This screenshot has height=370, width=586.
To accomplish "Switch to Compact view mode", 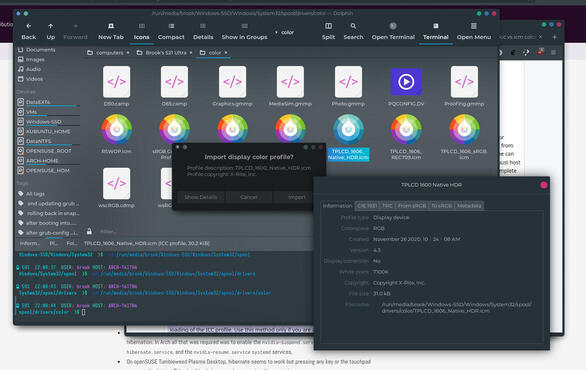I will (171, 31).
